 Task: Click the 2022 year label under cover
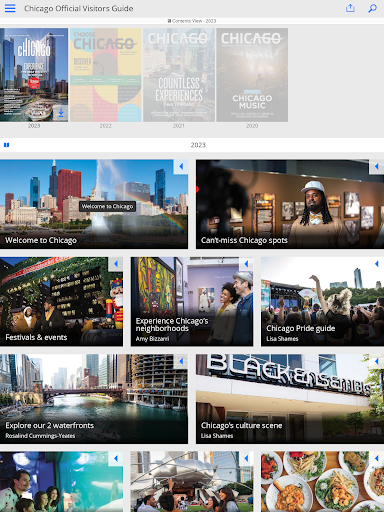click(106, 126)
